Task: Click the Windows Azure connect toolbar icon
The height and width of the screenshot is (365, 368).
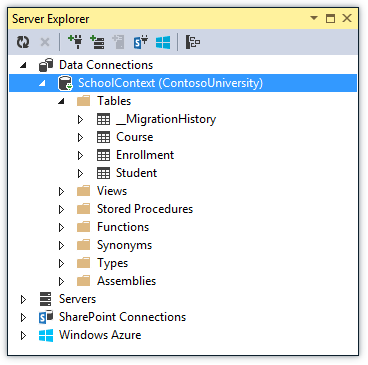Action: [163, 42]
